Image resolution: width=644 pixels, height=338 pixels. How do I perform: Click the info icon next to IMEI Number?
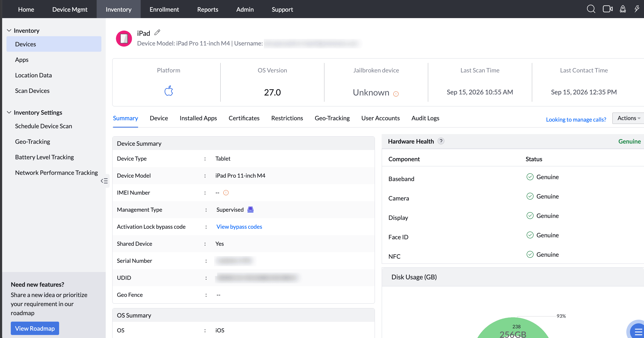click(226, 193)
